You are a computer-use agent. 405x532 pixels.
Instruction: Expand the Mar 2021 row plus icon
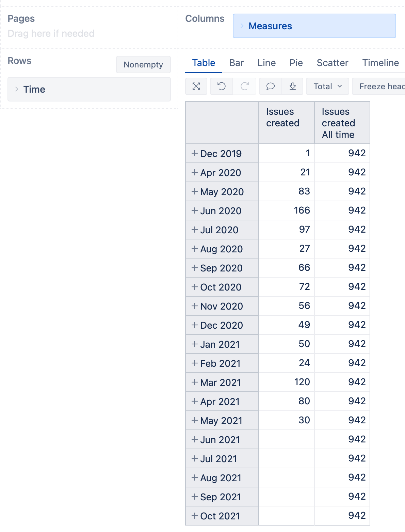pos(195,382)
